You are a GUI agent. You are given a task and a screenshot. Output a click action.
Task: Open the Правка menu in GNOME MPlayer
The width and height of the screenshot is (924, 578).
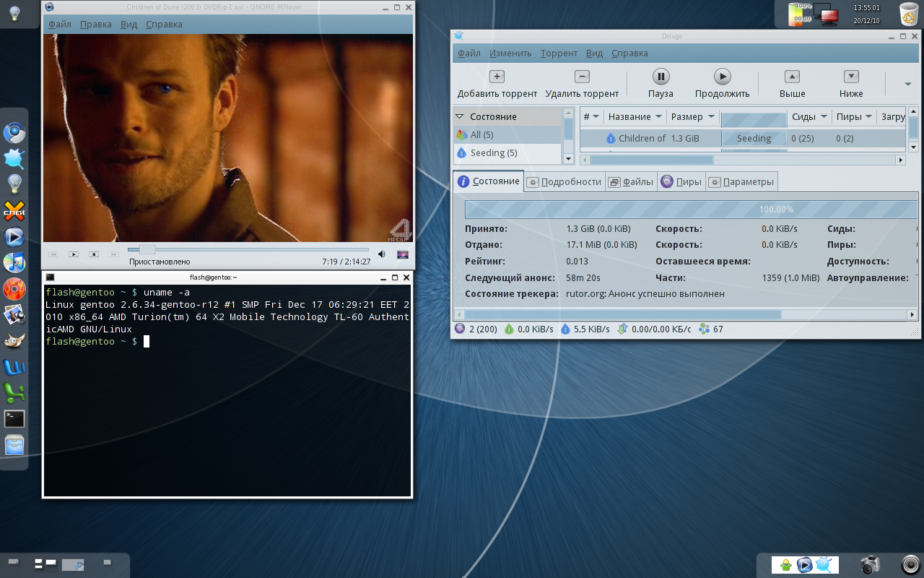click(96, 24)
